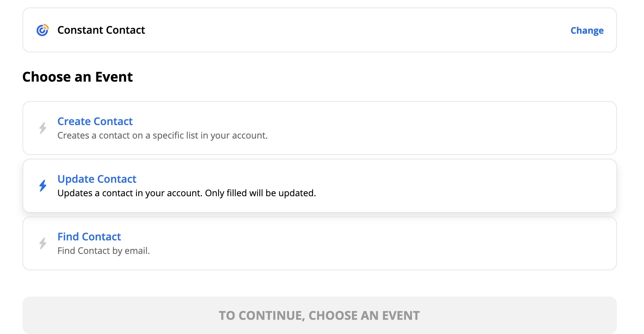644x334 pixels.
Task: Click the 'Constant Contact' app name text
Action: click(x=101, y=30)
